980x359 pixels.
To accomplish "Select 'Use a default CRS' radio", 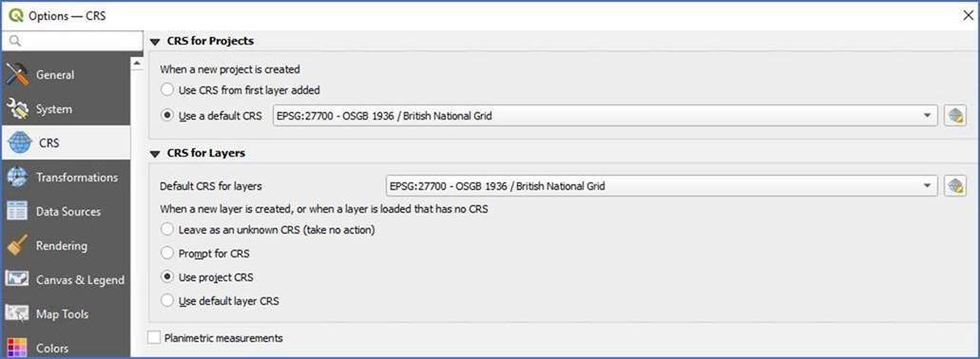I will pos(167,116).
